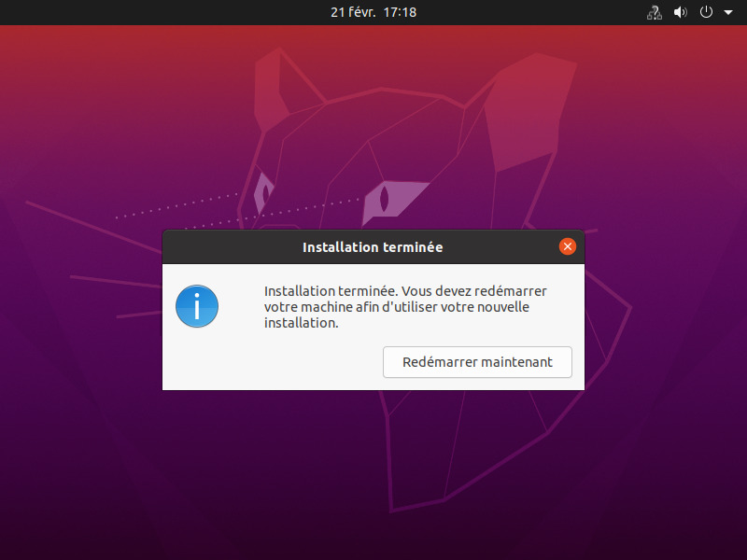Click the power icon in top bar
This screenshot has height=560, width=747.
point(707,12)
